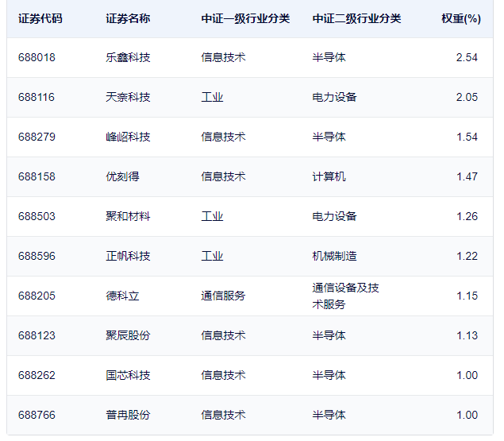
Task: Click 信息技术 in the 优刻得 row
Action: [223, 176]
